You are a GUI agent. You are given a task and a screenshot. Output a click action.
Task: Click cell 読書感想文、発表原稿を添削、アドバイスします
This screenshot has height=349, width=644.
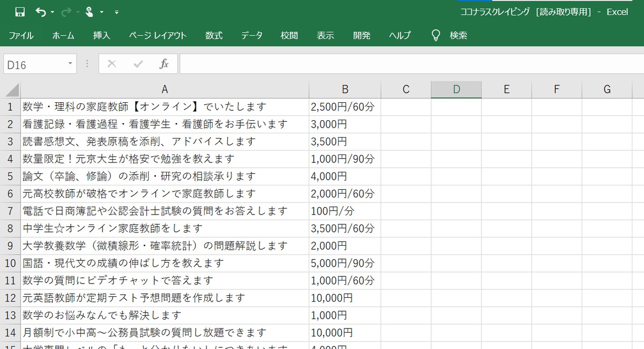coord(165,142)
